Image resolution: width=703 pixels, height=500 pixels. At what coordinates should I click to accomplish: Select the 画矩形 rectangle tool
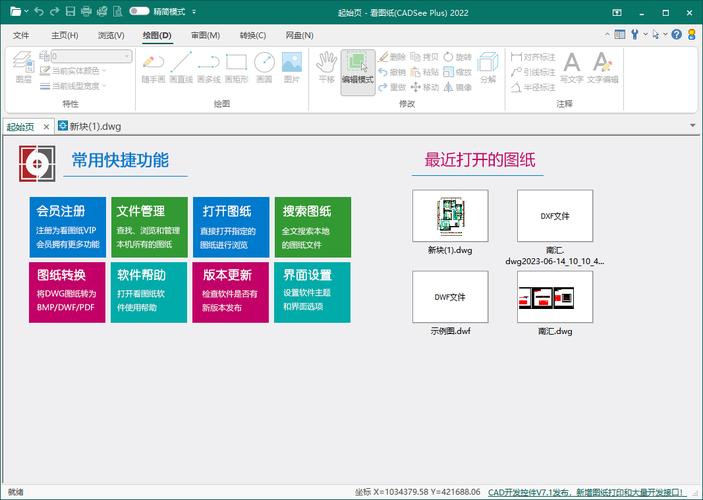pyautogui.click(x=236, y=67)
